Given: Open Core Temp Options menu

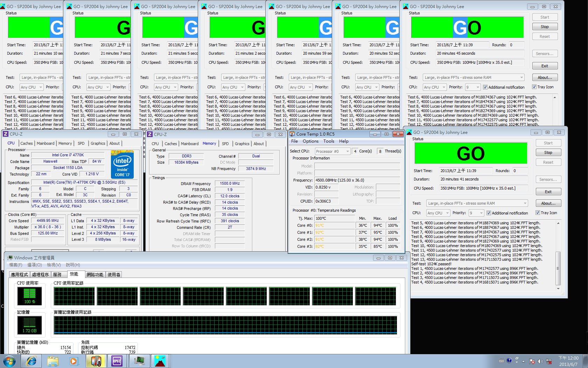Looking at the screenshot, I should [x=310, y=141].
